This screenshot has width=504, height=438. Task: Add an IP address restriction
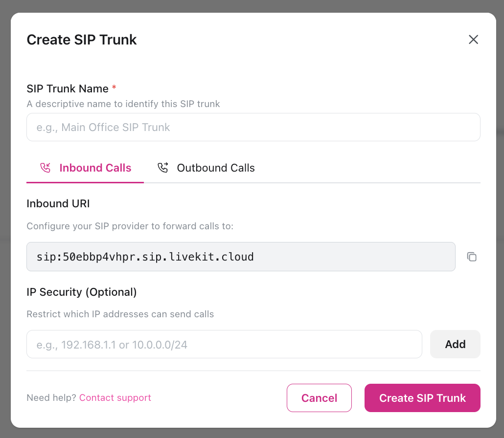point(455,344)
